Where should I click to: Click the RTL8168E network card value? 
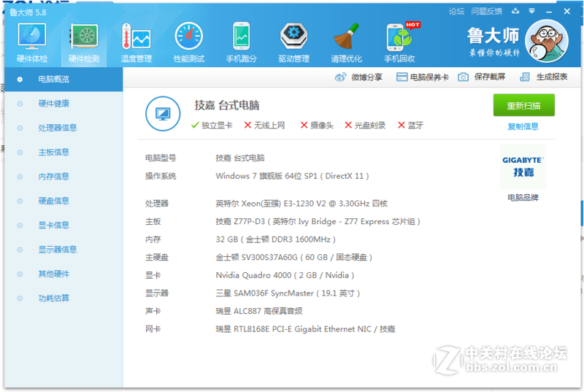click(305, 329)
